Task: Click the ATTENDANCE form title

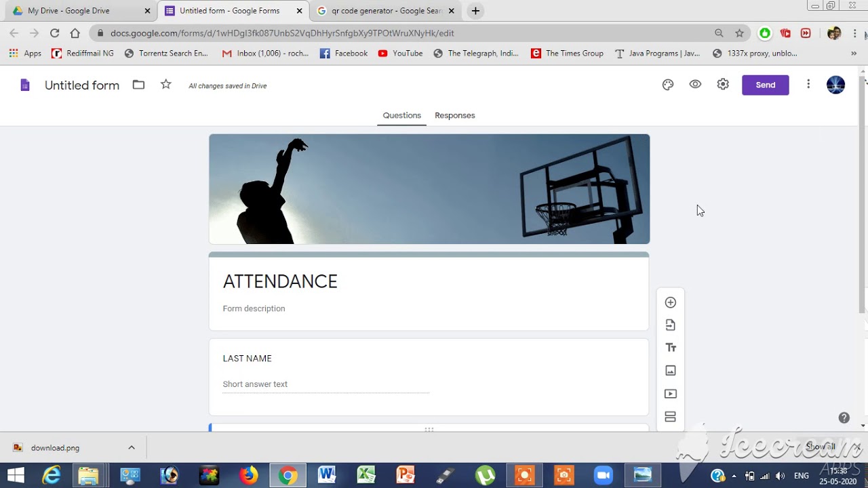Action: click(280, 282)
